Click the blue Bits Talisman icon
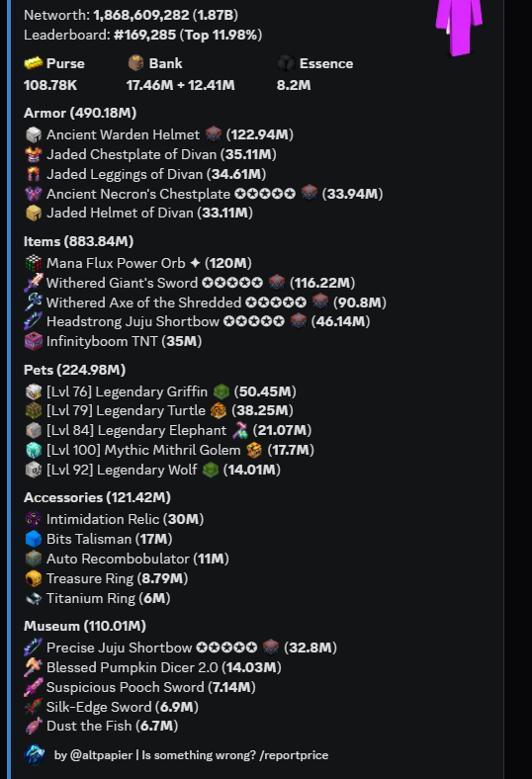532x779 pixels. click(x=34, y=539)
